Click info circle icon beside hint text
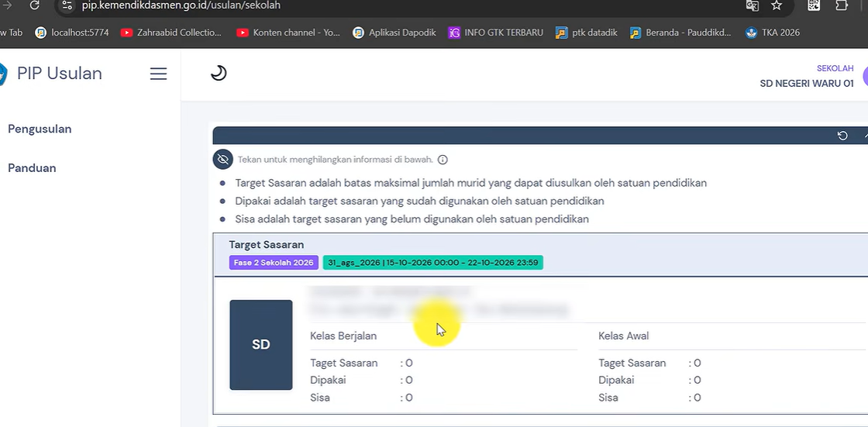The height and width of the screenshot is (427, 868). [443, 160]
